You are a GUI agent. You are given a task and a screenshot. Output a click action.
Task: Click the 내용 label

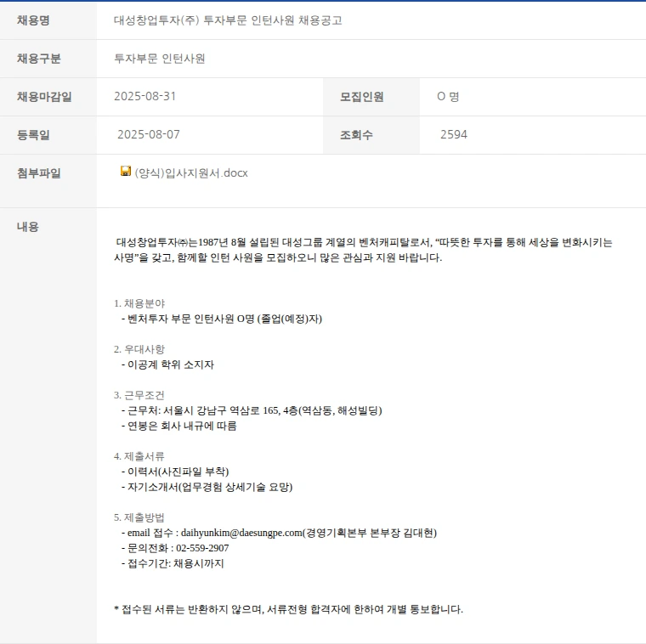coord(27,227)
